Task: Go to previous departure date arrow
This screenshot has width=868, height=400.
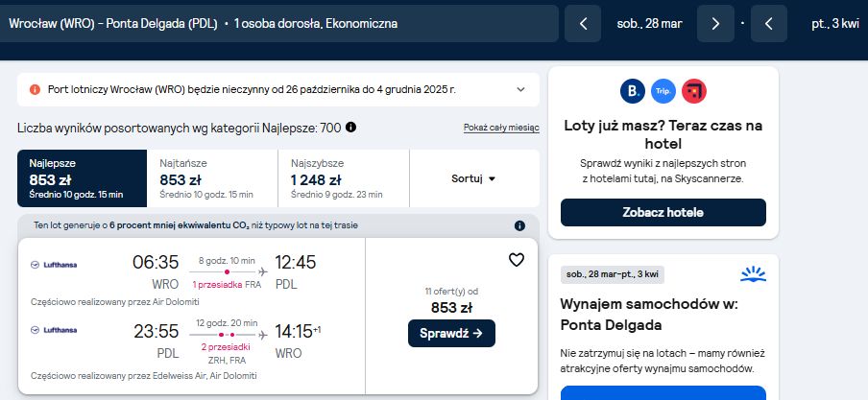Action: 583,24
